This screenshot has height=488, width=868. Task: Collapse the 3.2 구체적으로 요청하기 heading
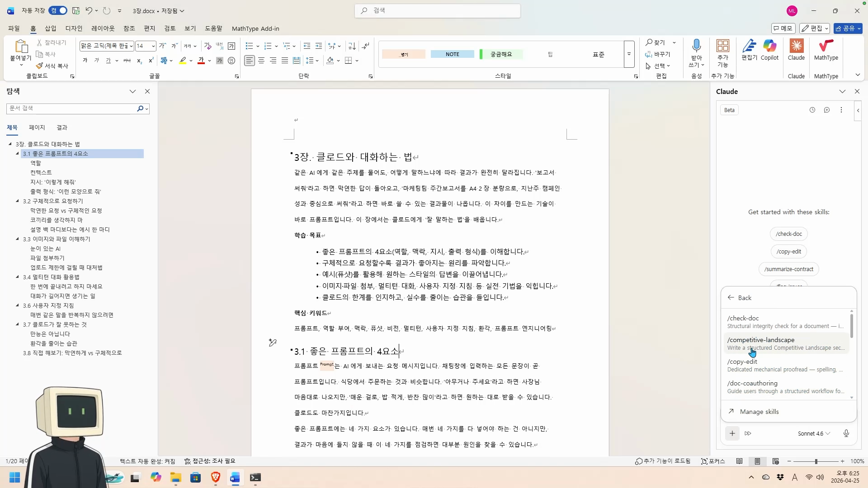18,201
